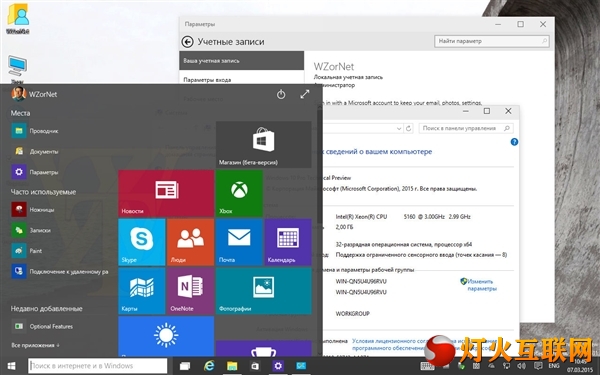Open the Карты maps tile
This screenshot has width=600, height=375.
pos(142,291)
